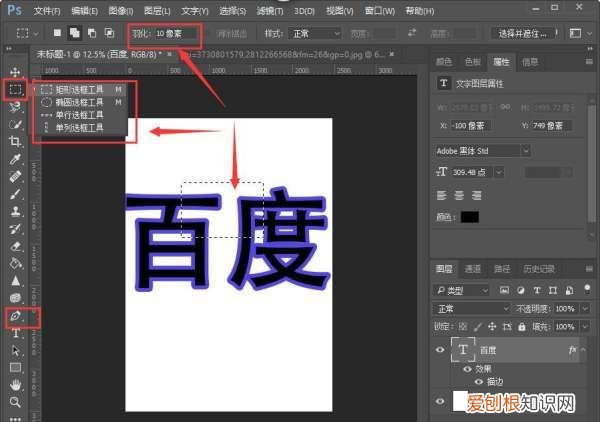Select the Eyedropper tool

point(15,159)
